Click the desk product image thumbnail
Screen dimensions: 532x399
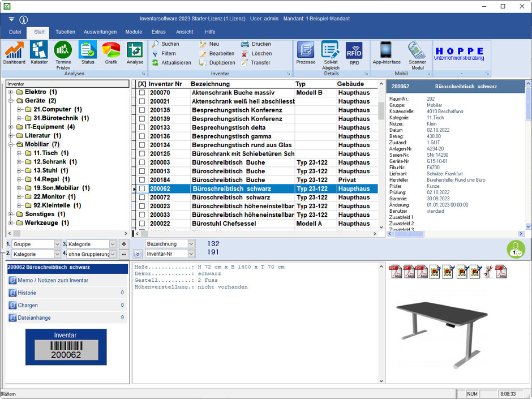point(441,333)
